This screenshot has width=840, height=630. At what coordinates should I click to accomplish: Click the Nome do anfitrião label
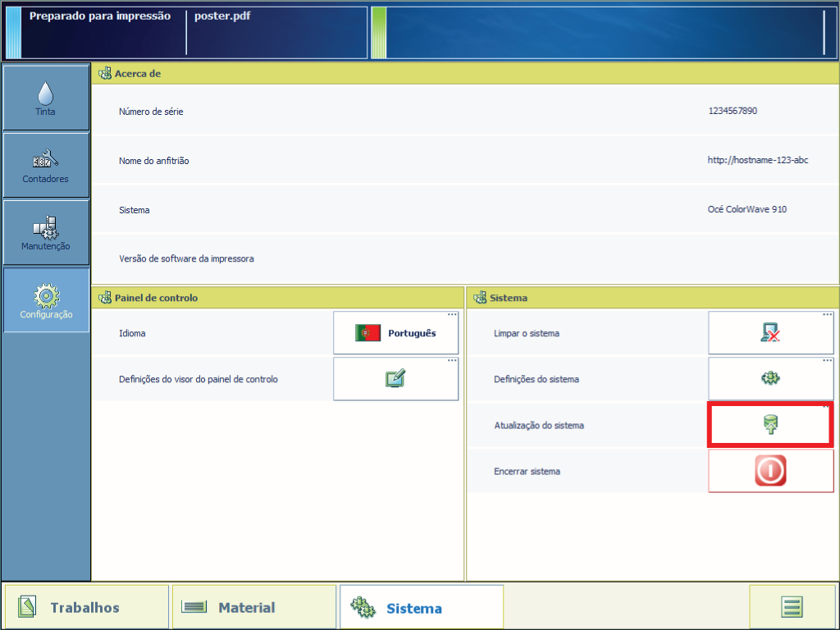[x=153, y=161]
